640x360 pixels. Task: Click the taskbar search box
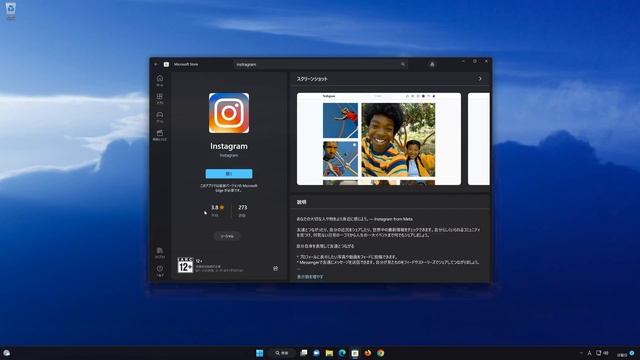click(x=282, y=353)
